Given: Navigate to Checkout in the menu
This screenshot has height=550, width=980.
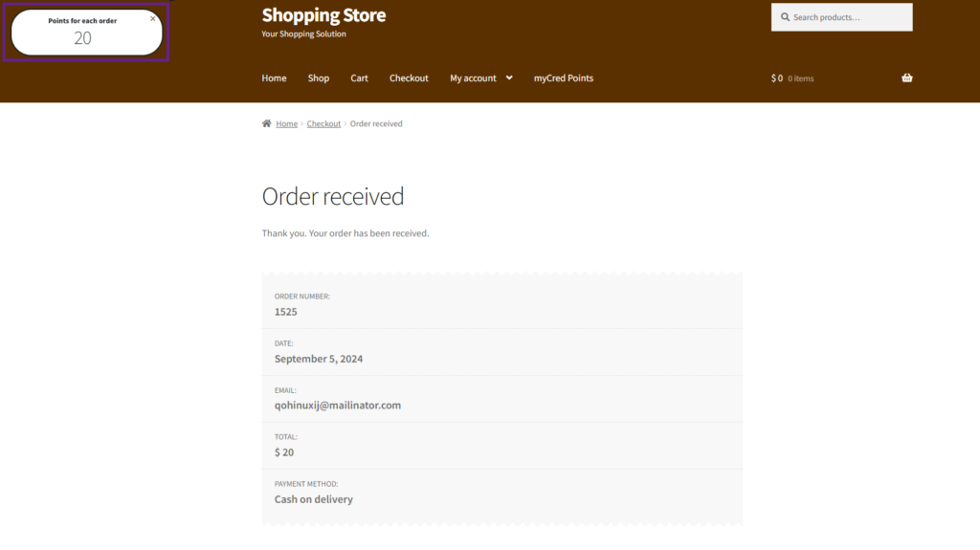Looking at the screenshot, I should (409, 78).
